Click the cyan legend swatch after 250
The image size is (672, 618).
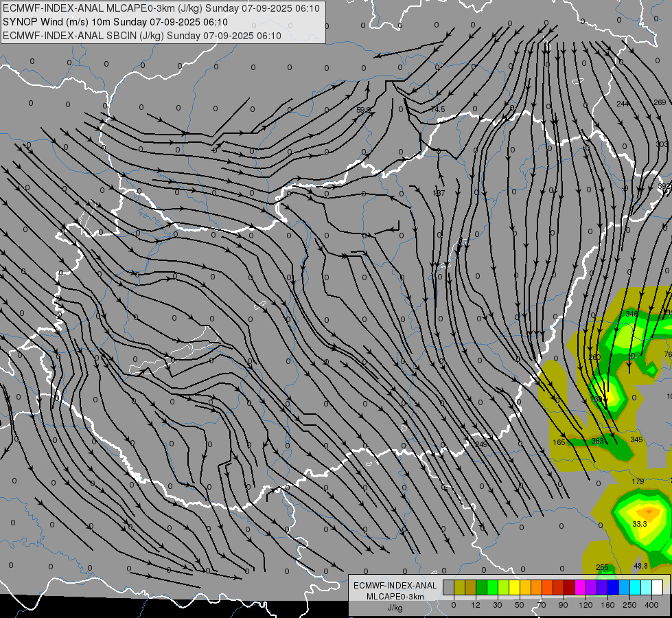pyautogui.click(x=636, y=587)
